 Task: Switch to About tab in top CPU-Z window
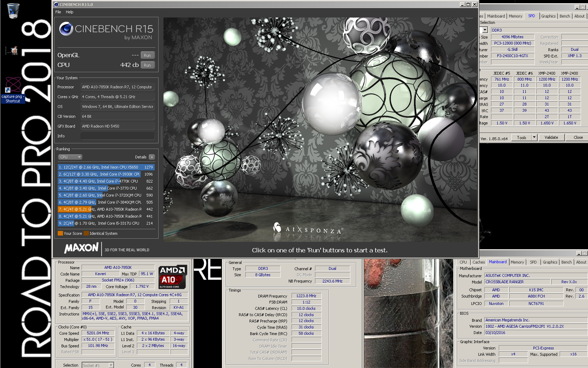coord(579,16)
